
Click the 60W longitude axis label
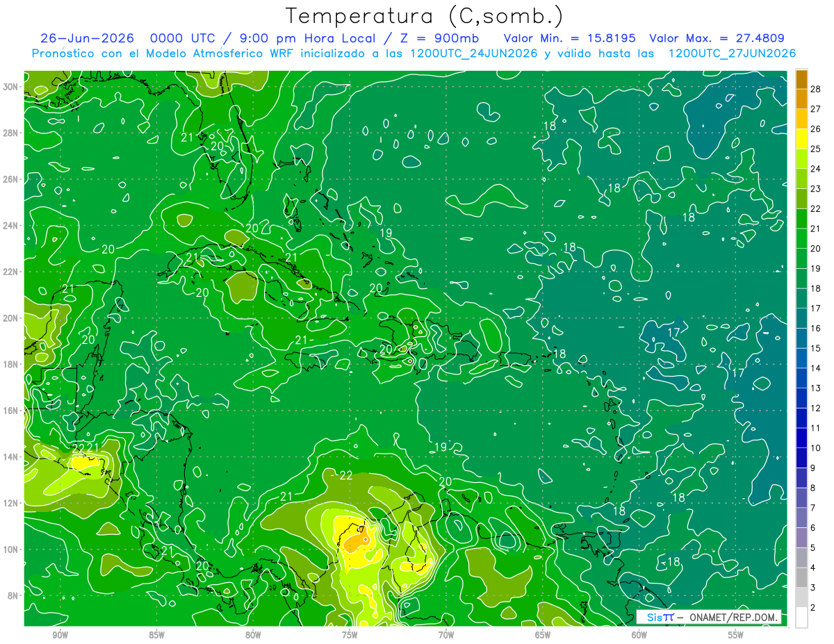click(639, 635)
